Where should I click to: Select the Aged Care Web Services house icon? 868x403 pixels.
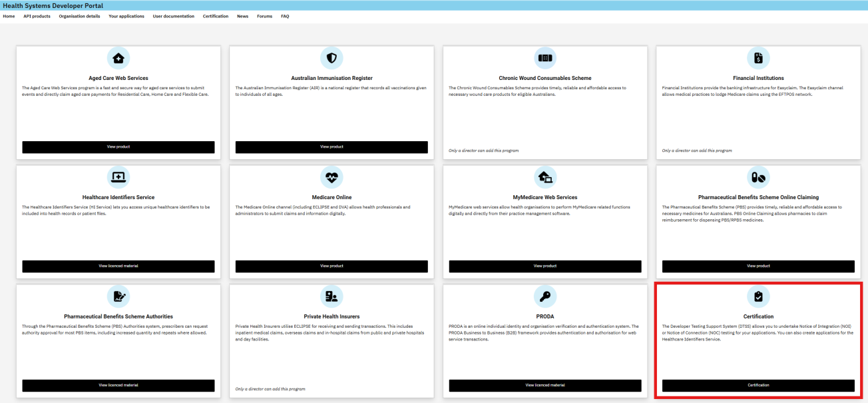coord(118,58)
